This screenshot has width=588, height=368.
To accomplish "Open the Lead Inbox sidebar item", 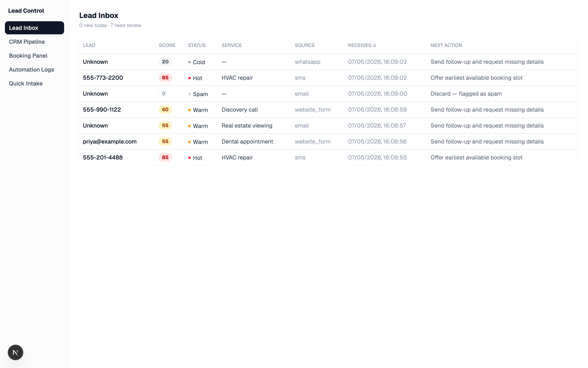I will click(x=35, y=28).
